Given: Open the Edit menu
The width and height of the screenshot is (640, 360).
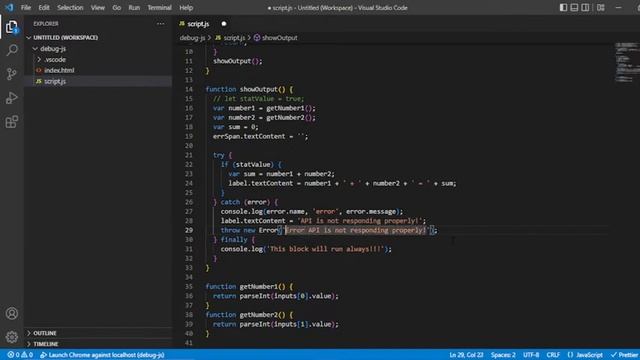Looking at the screenshot, I should click(44, 7).
